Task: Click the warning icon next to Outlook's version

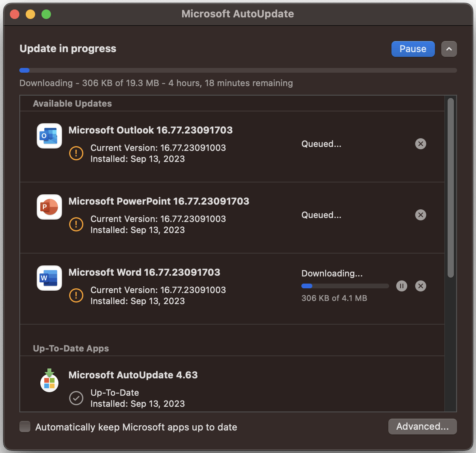Action: pyautogui.click(x=76, y=153)
